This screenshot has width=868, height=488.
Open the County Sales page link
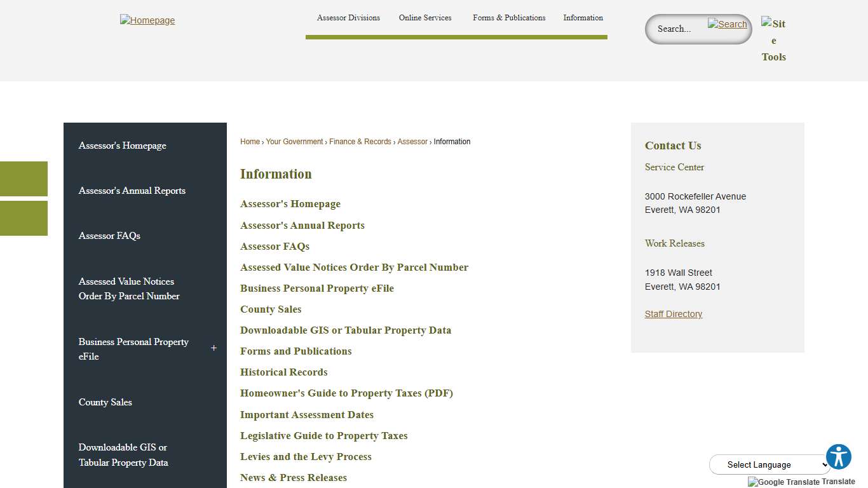click(x=271, y=309)
